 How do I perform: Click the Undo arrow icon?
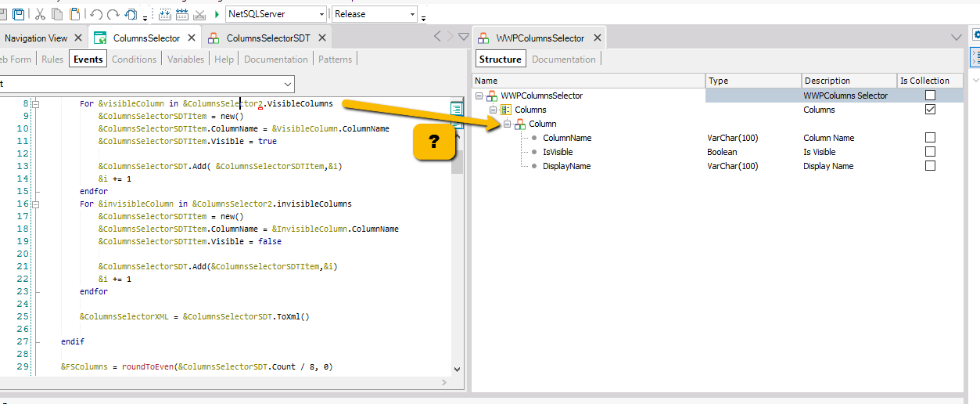(x=96, y=14)
